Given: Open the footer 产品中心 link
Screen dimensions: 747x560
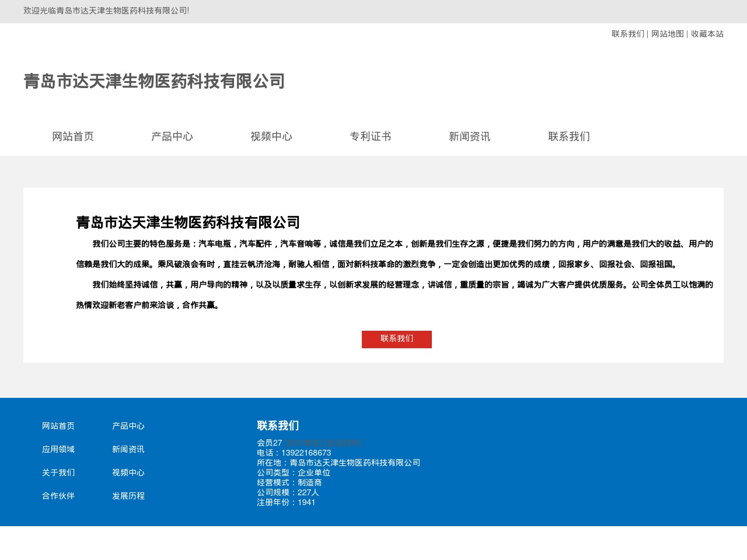Looking at the screenshot, I should click(x=128, y=426).
